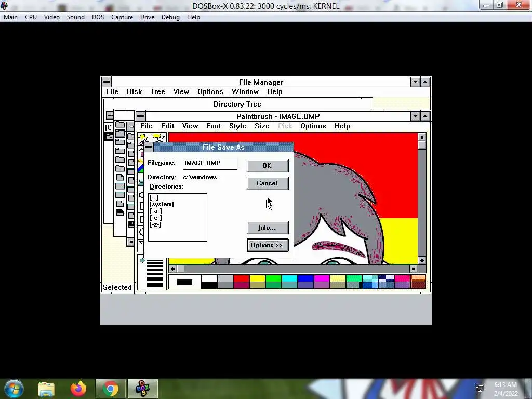Open File Manager Tree menu

[157, 91]
